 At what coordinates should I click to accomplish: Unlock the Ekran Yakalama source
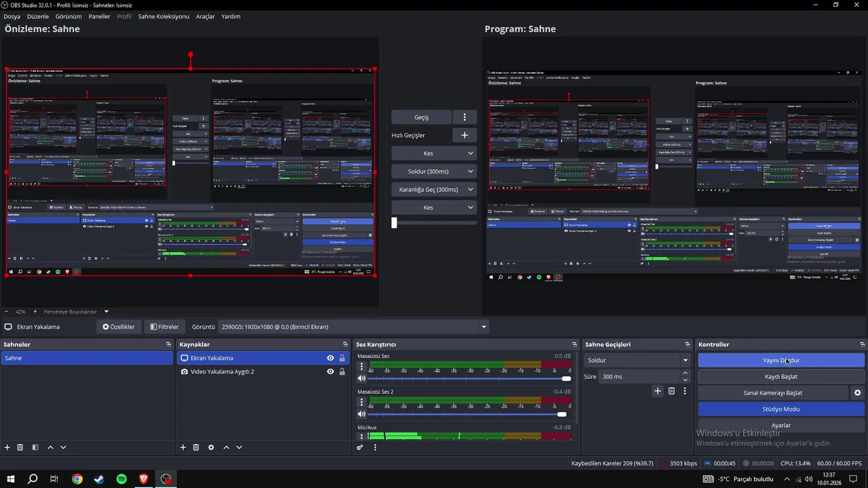(342, 358)
